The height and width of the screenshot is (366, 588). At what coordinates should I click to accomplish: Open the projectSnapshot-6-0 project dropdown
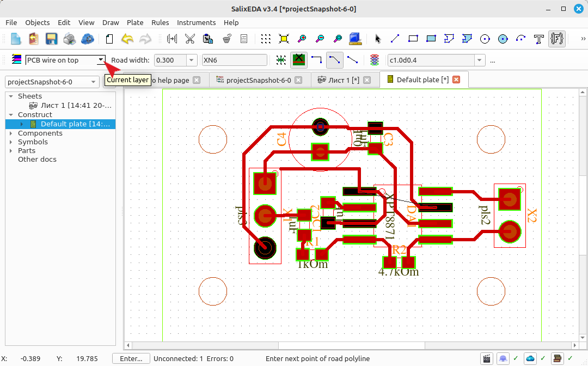tap(52, 82)
